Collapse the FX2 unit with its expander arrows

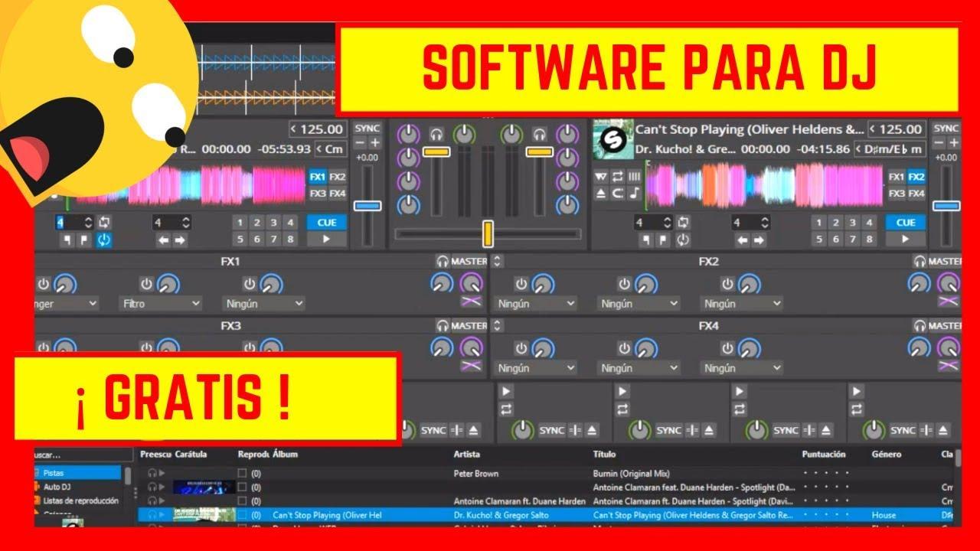497,262
